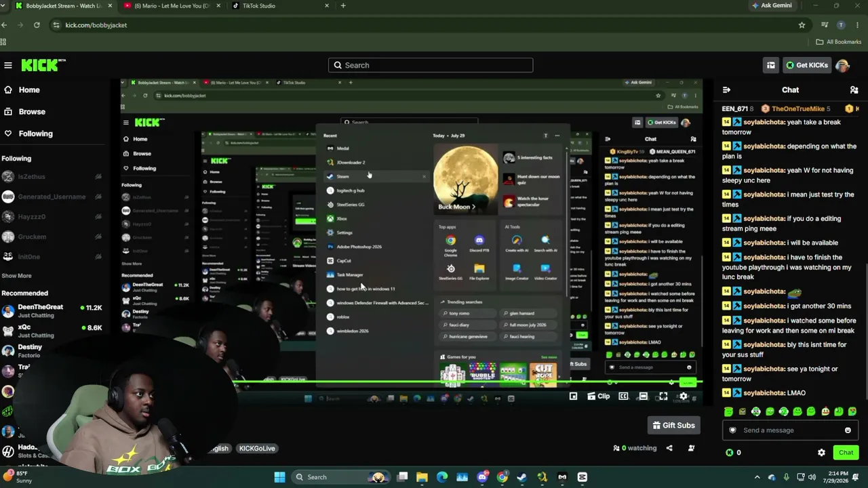The height and width of the screenshot is (488, 868).
Task: Open the user profile avatar menu
Action: tap(842, 65)
